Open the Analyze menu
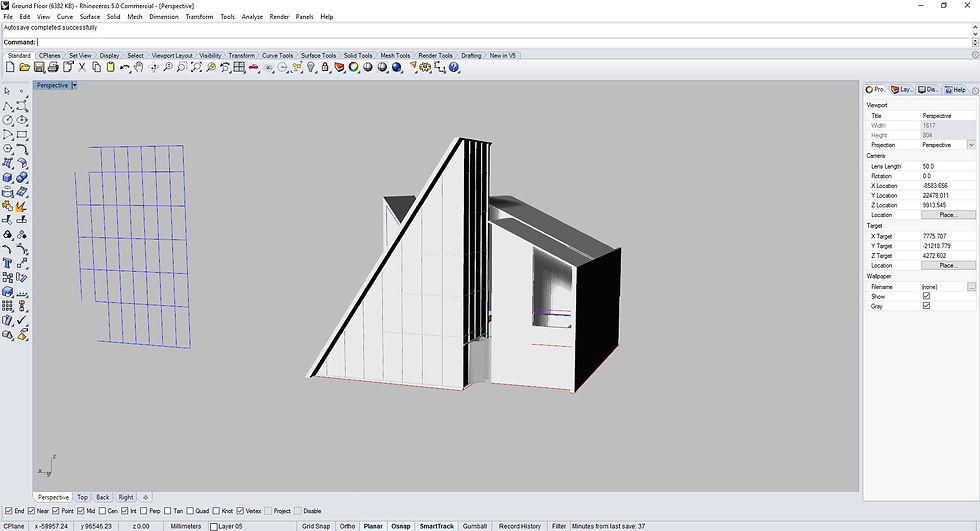Viewport: 980px width, 531px height. click(252, 17)
